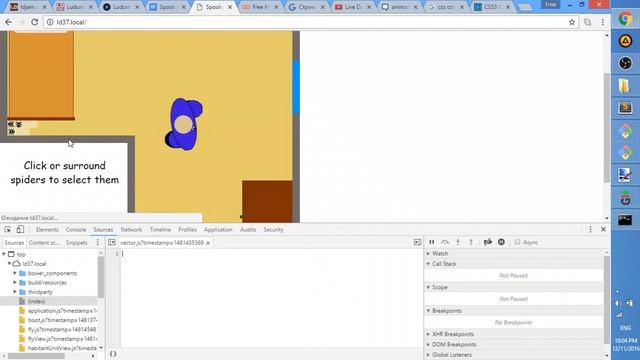Open Chrome from the Windows taskbar
This screenshot has height=360, width=640.
point(625,19)
